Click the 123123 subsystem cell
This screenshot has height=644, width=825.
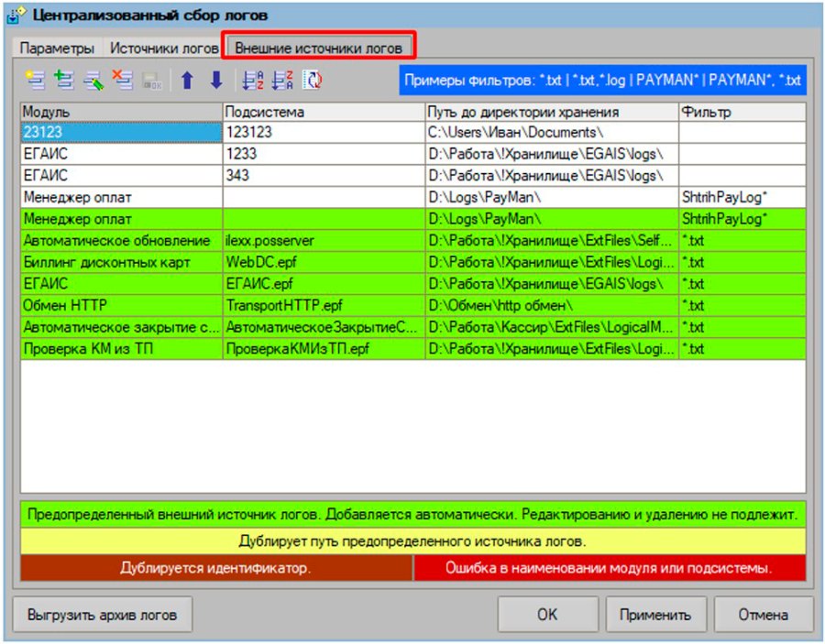(x=324, y=132)
